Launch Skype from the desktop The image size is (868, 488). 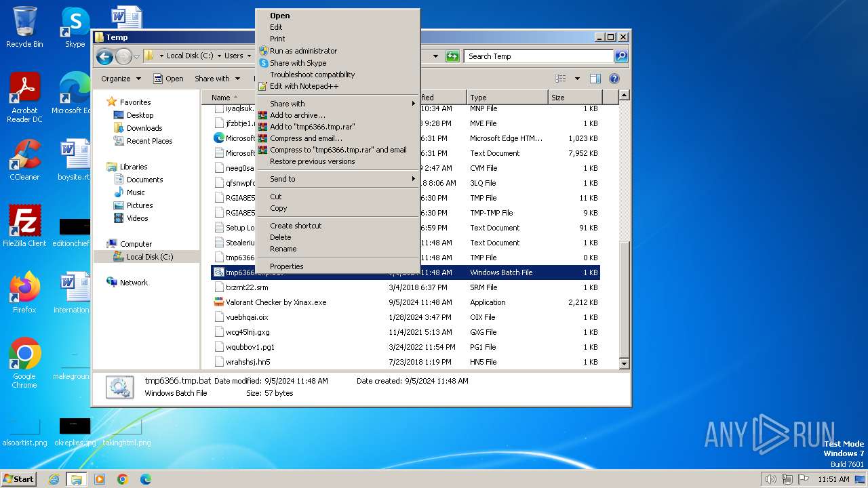[x=75, y=27]
